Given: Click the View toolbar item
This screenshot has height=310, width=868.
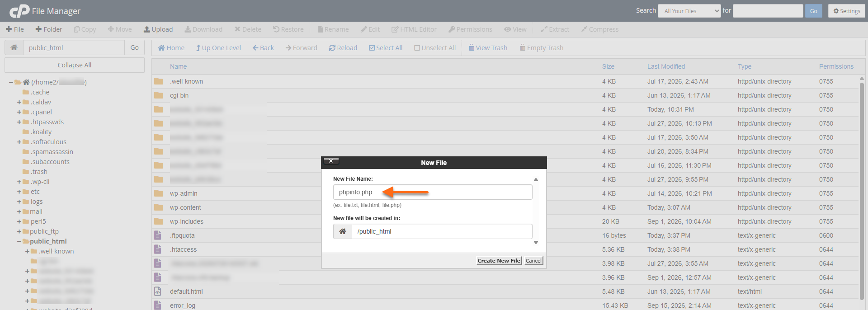Looking at the screenshot, I should coord(515,29).
